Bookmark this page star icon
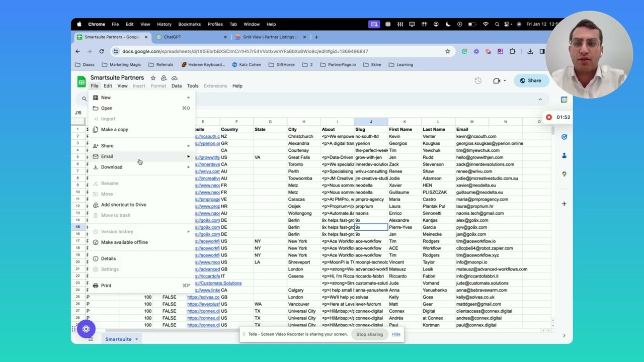The image size is (644, 362). [x=447, y=51]
